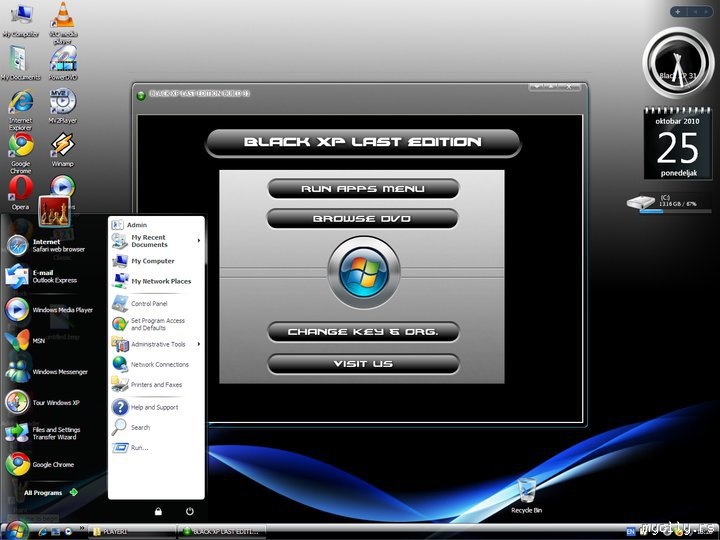The height and width of the screenshot is (540, 720).
Task: Click Show Desktop in Quick Launch
Action: click(56, 532)
